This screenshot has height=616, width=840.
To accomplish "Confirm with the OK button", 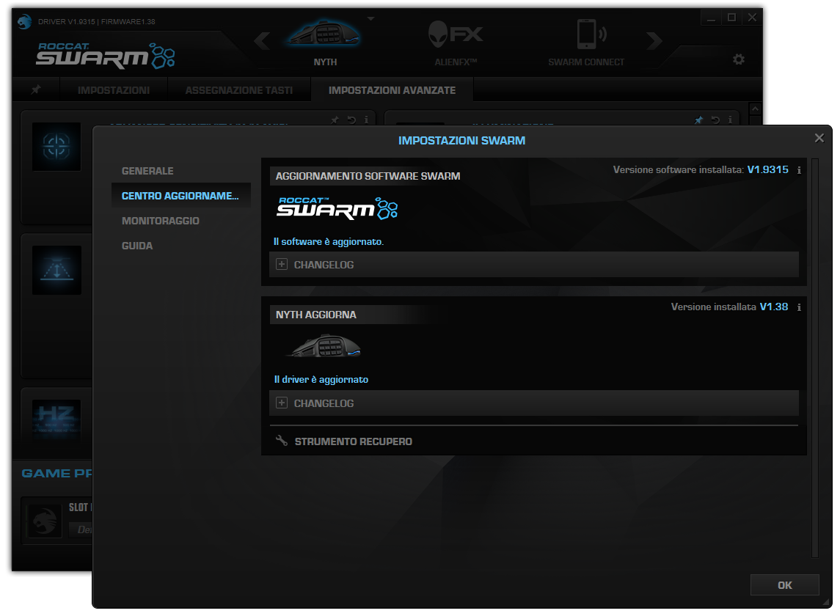I will [785, 585].
